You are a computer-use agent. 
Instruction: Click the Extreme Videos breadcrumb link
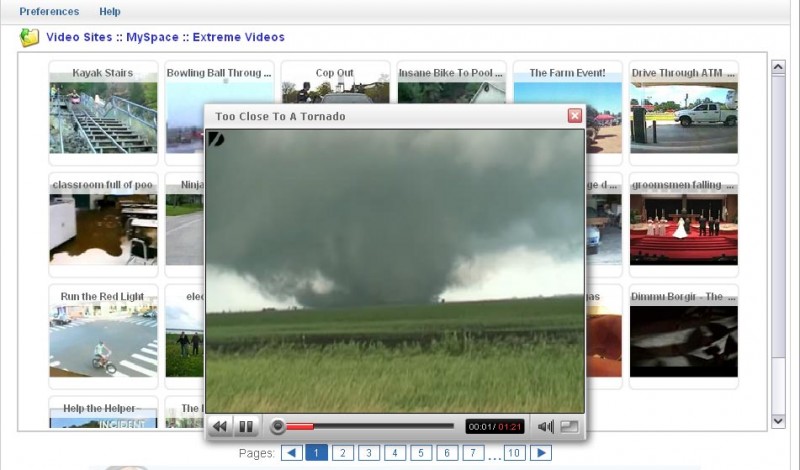tap(239, 37)
